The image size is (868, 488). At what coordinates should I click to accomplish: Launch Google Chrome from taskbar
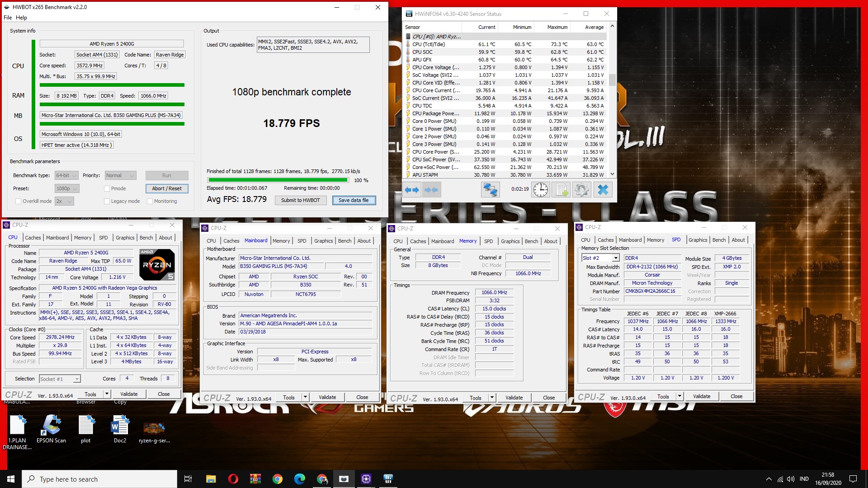coord(277,479)
